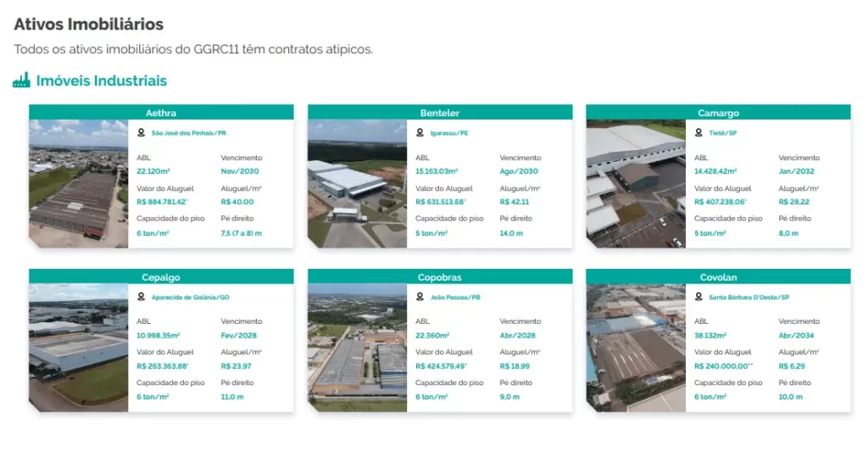Select the Nov/2030 expiry in Aethra

(x=240, y=171)
